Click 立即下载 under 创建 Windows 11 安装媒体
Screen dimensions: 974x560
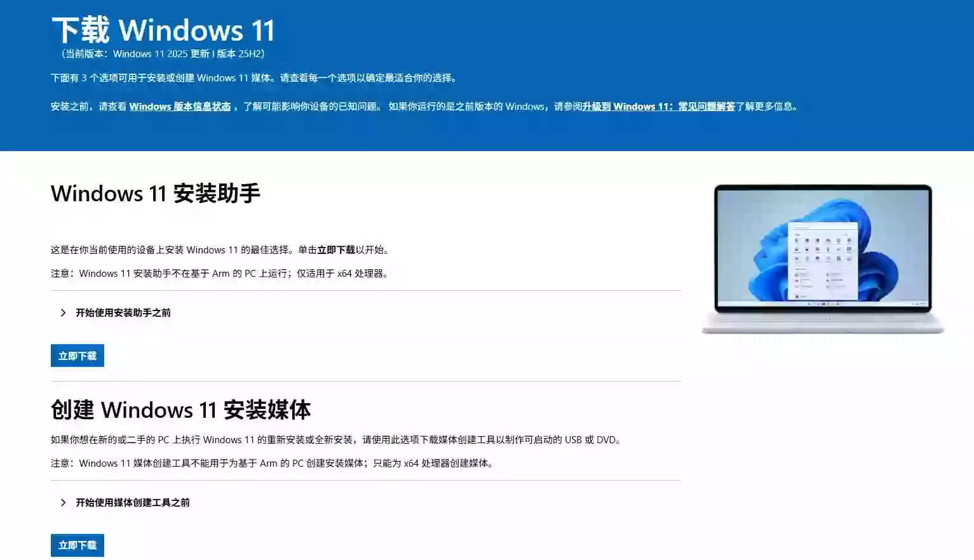click(x=77, y=545)
